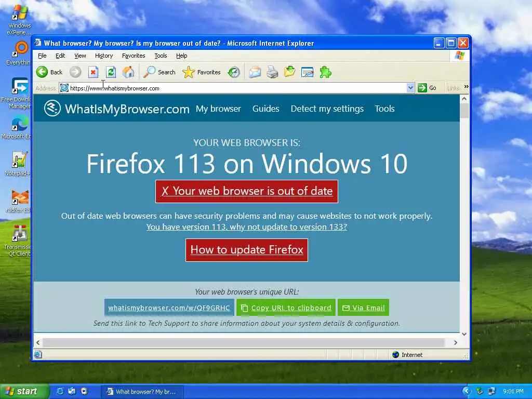This screenshot has height=399, width=532.
Task: Click the green puzzle piece add-ons icon
Action: tap(325, 72)
